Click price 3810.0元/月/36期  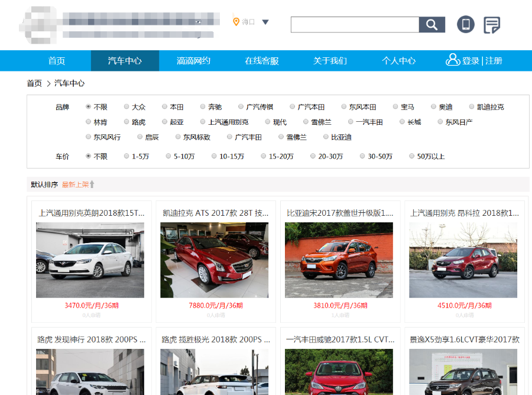click(x=340, y=305)
